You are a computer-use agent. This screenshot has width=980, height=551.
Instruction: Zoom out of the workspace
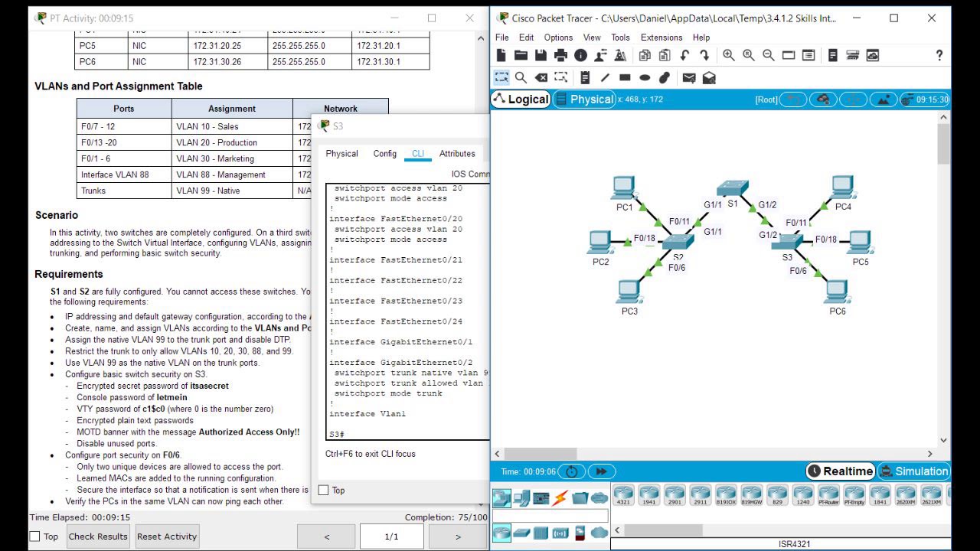769,55
